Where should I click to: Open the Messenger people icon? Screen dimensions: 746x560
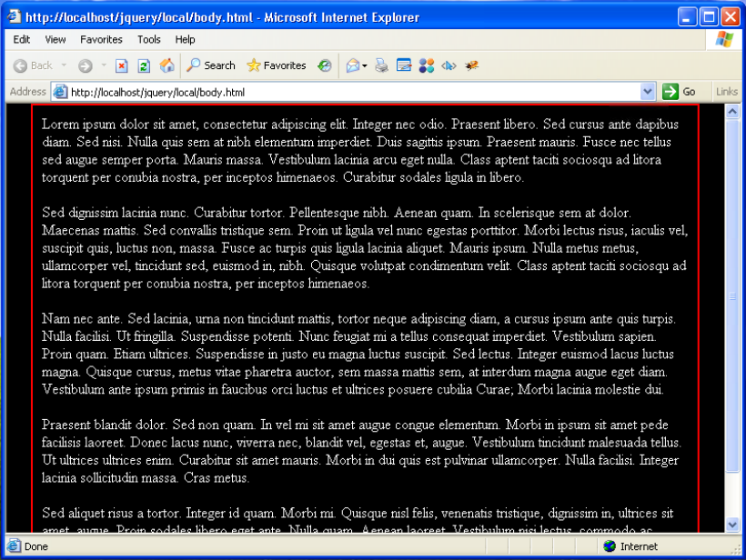(x=427, y=65)
